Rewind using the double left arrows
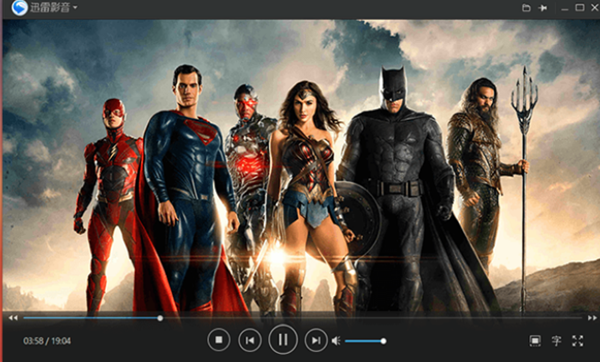Viewport: 600px width, 362px height. 13,318
